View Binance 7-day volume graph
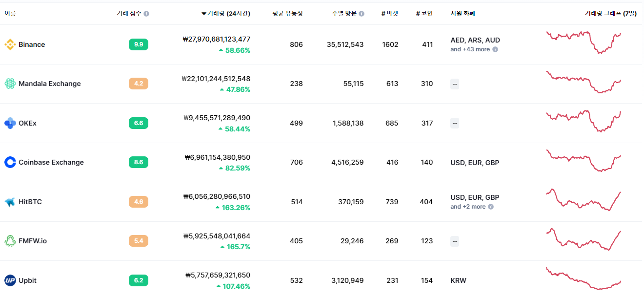 [584, 43]
